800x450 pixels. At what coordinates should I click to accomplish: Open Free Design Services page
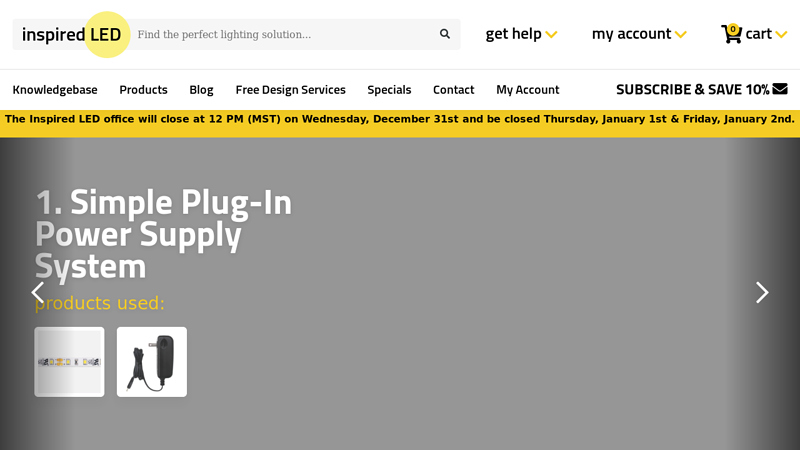tap(290, 90)
